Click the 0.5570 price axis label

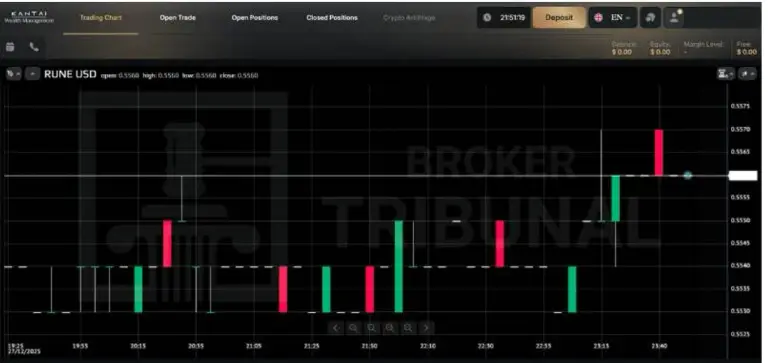[740, 129]
